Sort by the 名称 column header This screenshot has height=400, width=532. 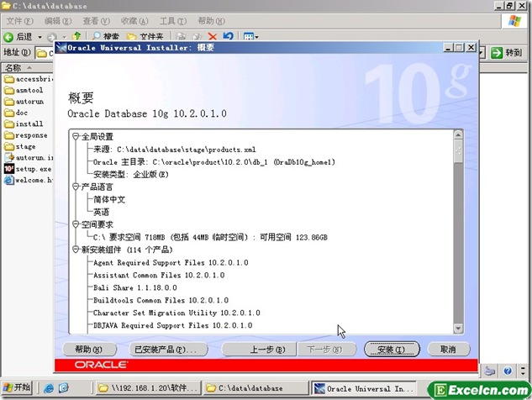(x=13, y=68)
